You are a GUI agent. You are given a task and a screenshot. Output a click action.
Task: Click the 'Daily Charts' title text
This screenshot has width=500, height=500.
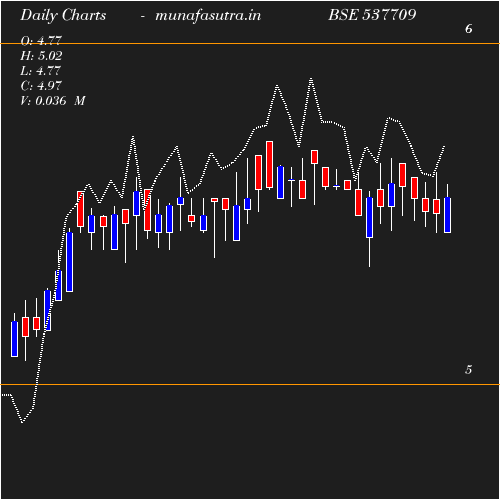coord(63,16)
